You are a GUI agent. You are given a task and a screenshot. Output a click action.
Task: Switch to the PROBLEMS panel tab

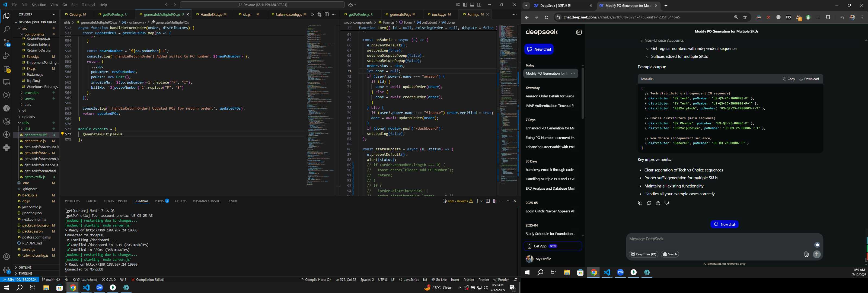pyautogui.click(x=72, y=201)
